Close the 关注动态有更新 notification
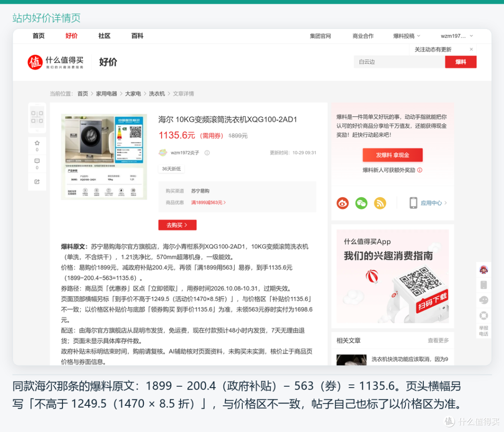Image resolution: width=504 pixels, height=432 pixels. pos(471,49)
